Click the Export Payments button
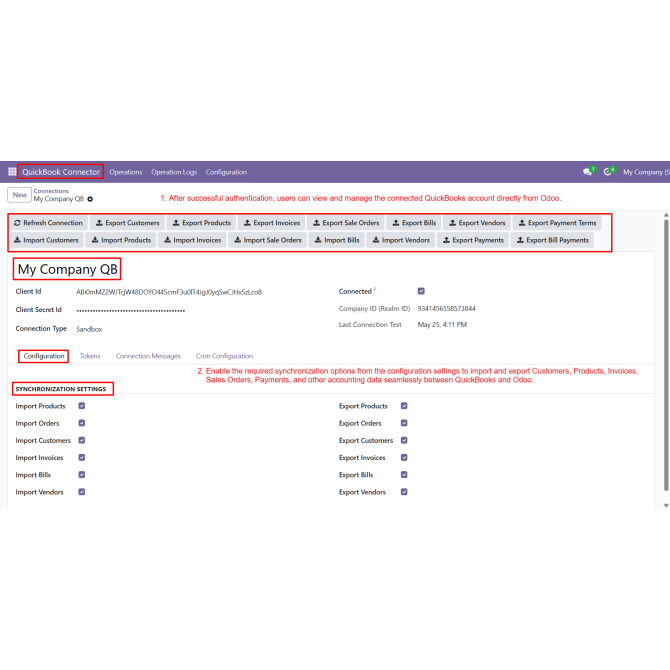This screenshot has width=670, height=670. (x=473, y=240)
